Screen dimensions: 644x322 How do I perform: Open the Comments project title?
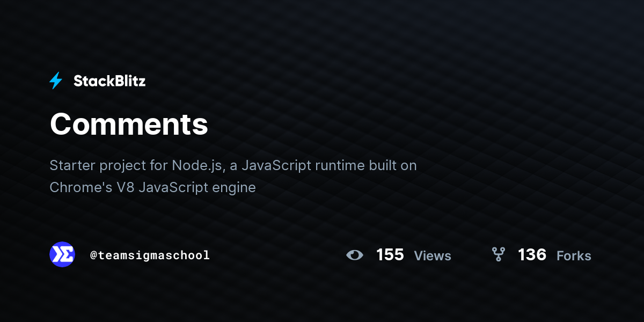coord(129,124)
